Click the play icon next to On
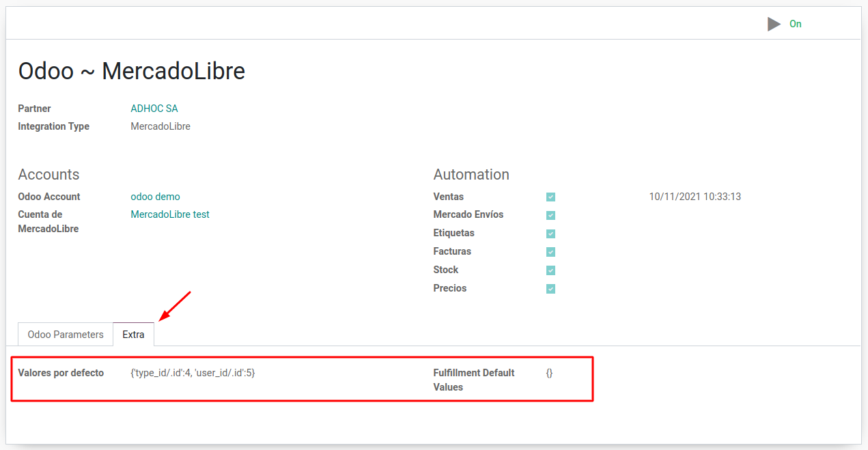 [x=774, y=24]
